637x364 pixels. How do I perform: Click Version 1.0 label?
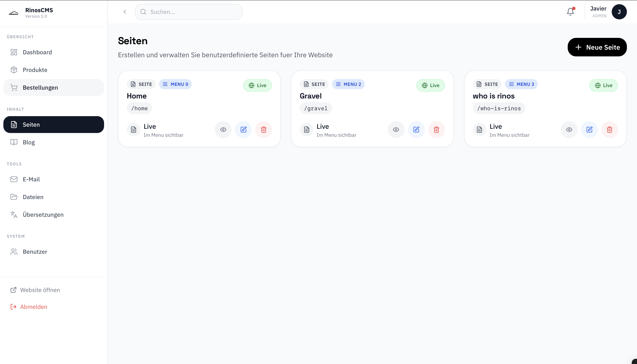tap(36, 16)
